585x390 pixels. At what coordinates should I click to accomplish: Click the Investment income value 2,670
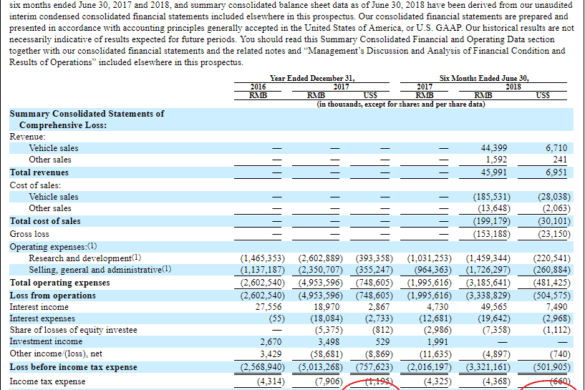point(271,342)
